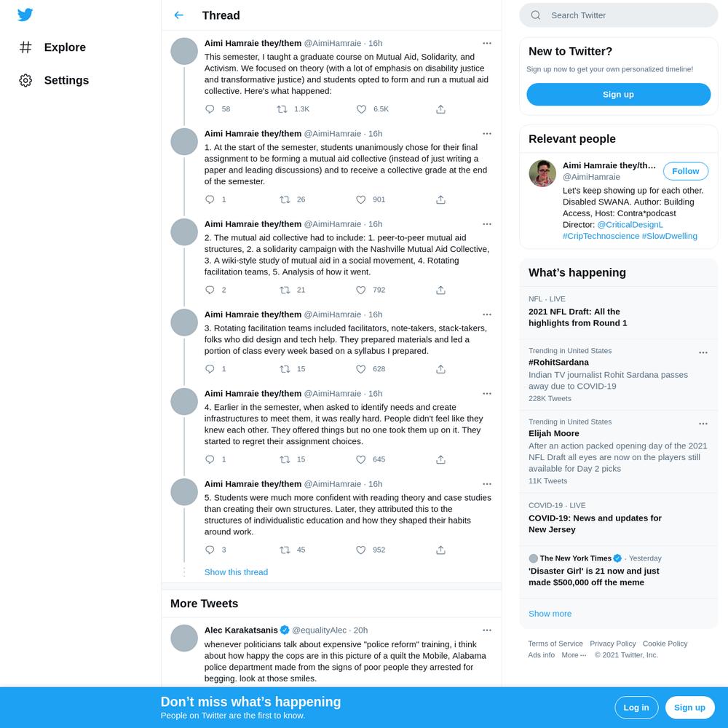Image resolution: width=728 pixels, height=728 pixels.
Task: Like the tweet with 952 likes
Action: 361,550
